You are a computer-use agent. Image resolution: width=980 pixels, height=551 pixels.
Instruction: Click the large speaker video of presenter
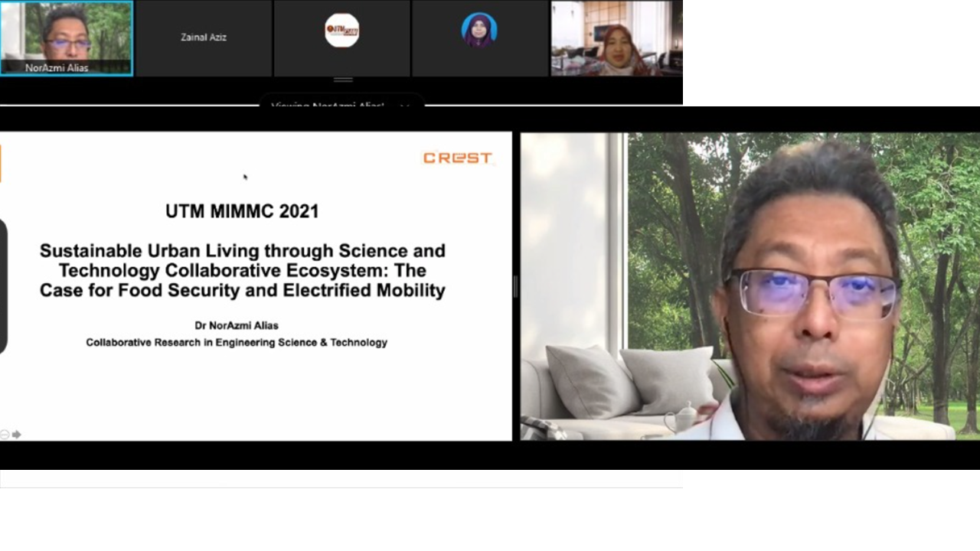[749, 286]
